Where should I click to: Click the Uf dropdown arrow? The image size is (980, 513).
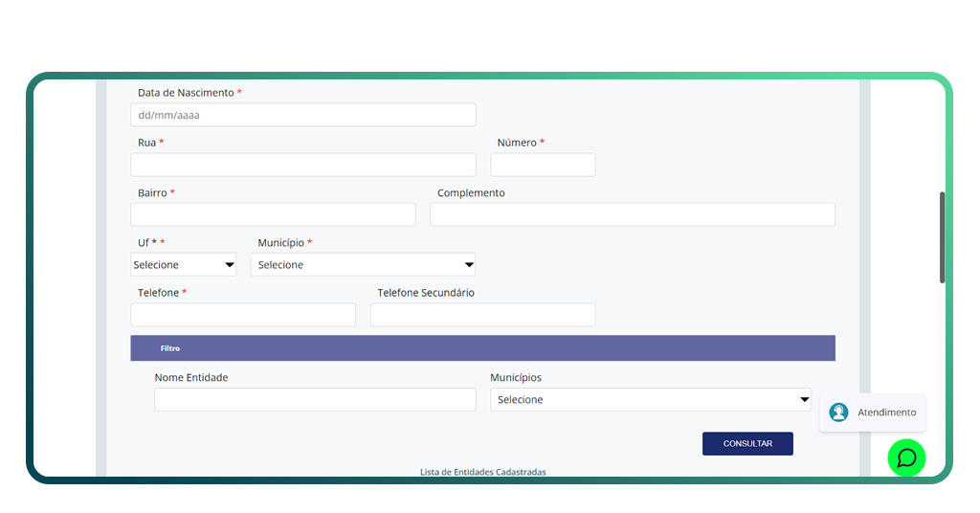click(x=230, y=265)
